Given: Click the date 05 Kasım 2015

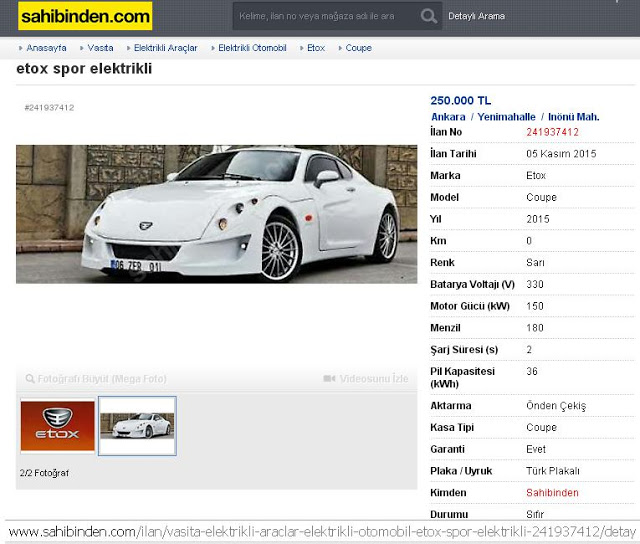Looking at the screenshot, I should pos(561,154).
